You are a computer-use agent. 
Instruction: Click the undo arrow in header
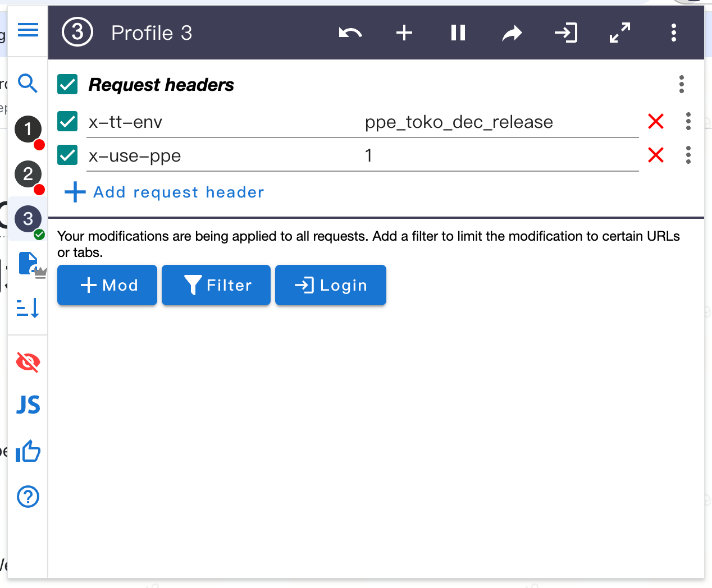click(x=350, y=33)
